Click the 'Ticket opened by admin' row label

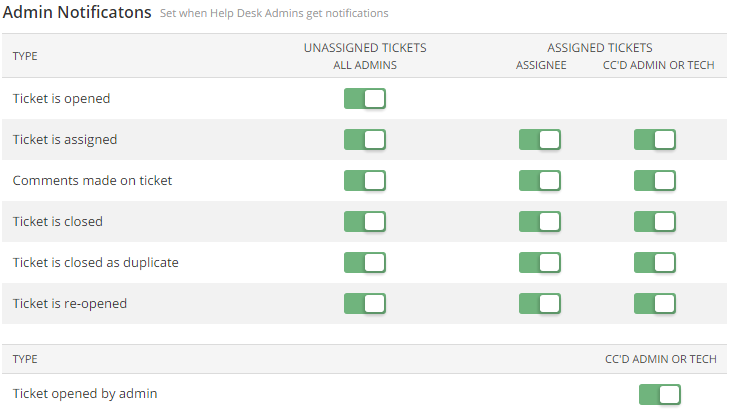(85, 394)
